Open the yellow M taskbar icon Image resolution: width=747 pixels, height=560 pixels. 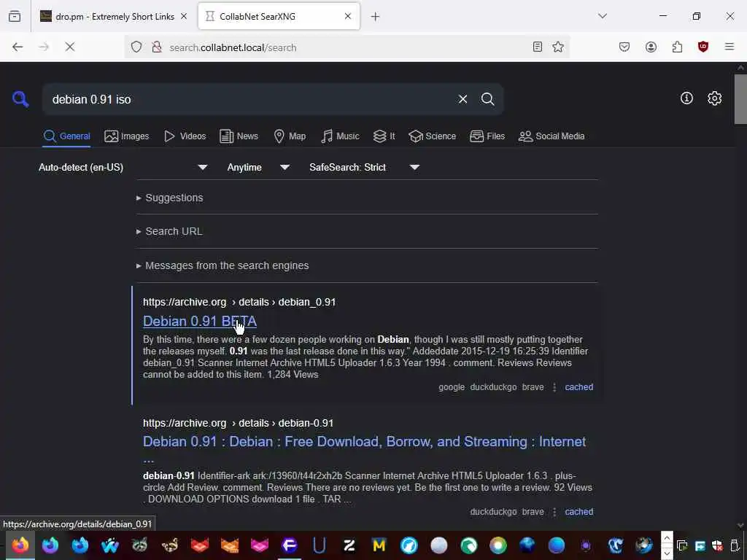[x=379, y=545]
